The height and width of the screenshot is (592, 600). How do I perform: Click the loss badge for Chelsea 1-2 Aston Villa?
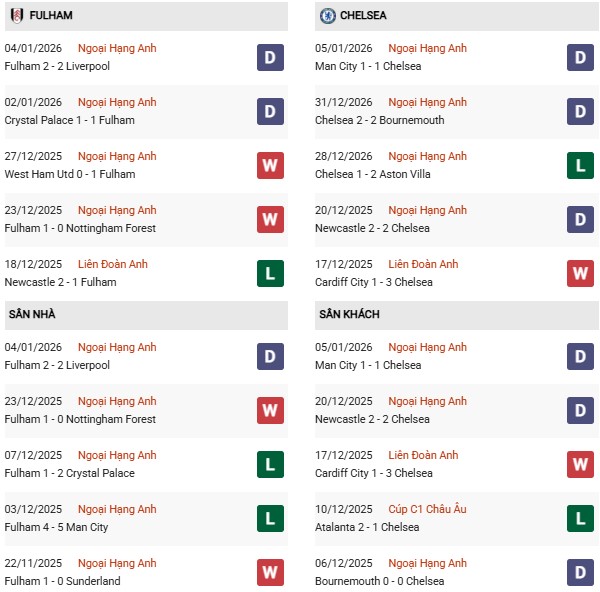(x=581, y=165)
